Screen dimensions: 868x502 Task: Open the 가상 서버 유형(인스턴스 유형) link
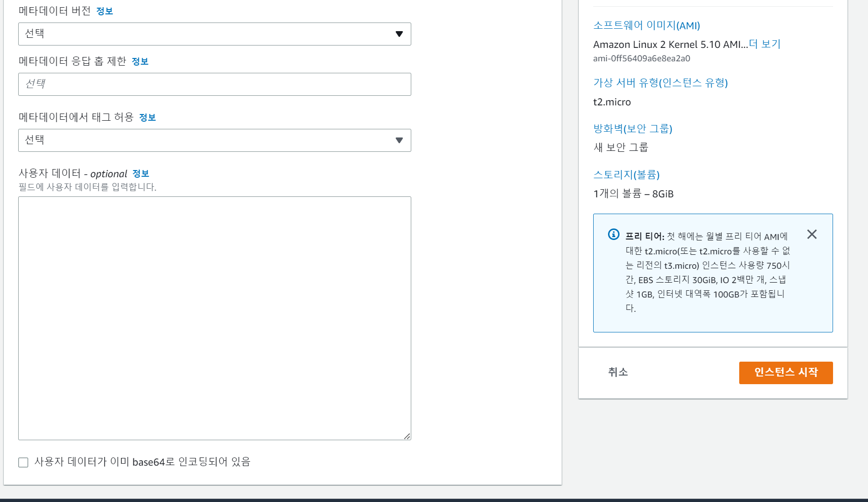660,83
